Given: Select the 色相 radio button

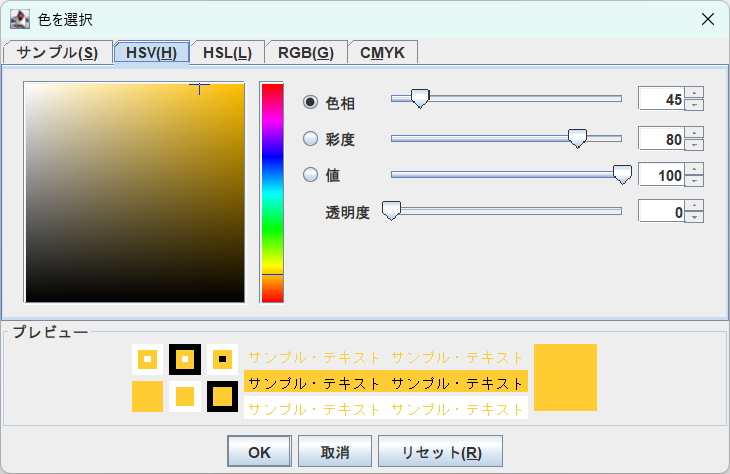Looking at the screenshot, I should click(x=311, y=102).
